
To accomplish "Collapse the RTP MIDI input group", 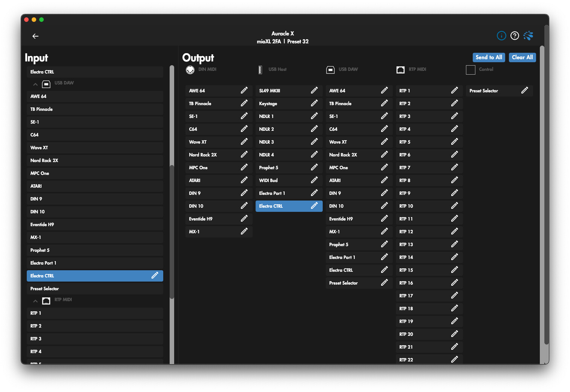I will click(x=35, y=301).
